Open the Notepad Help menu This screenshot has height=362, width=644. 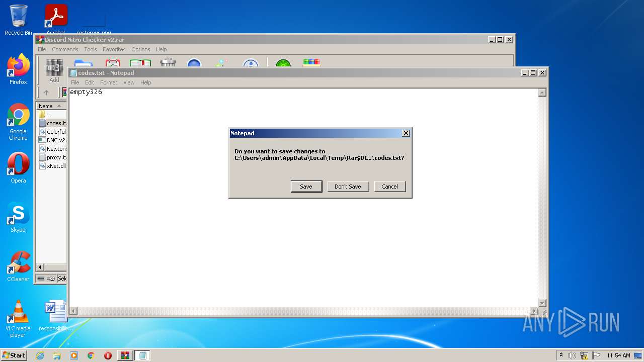coord(145,82)
